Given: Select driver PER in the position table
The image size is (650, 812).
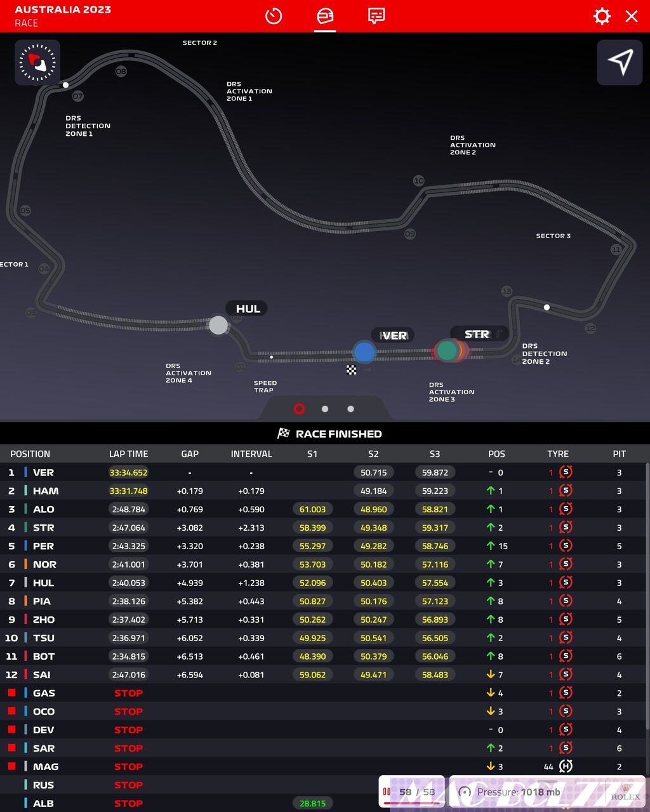Looking at the screenshot, I should [43, 546].
